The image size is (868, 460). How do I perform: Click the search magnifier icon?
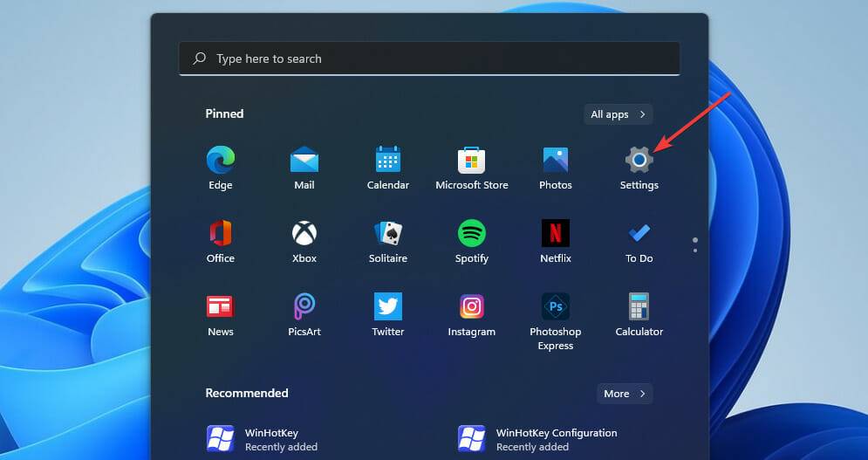click(199, 58)
